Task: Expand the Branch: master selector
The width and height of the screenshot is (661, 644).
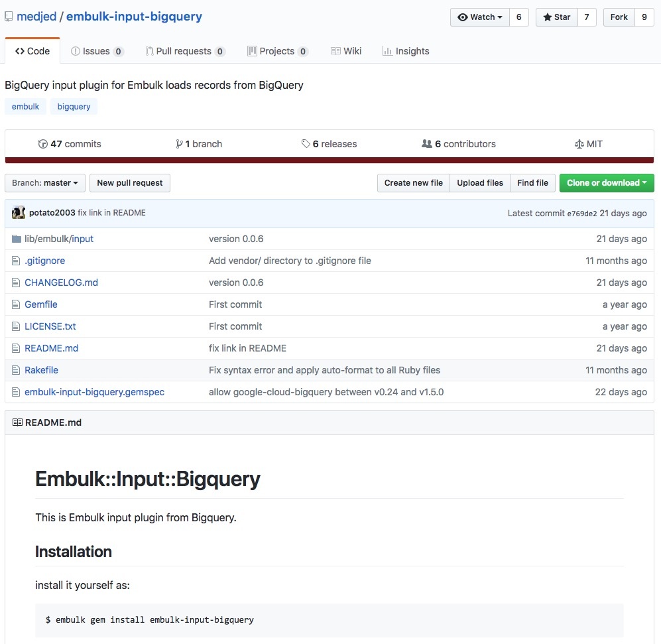Action: pyautogui.click(x=45, y=183)
